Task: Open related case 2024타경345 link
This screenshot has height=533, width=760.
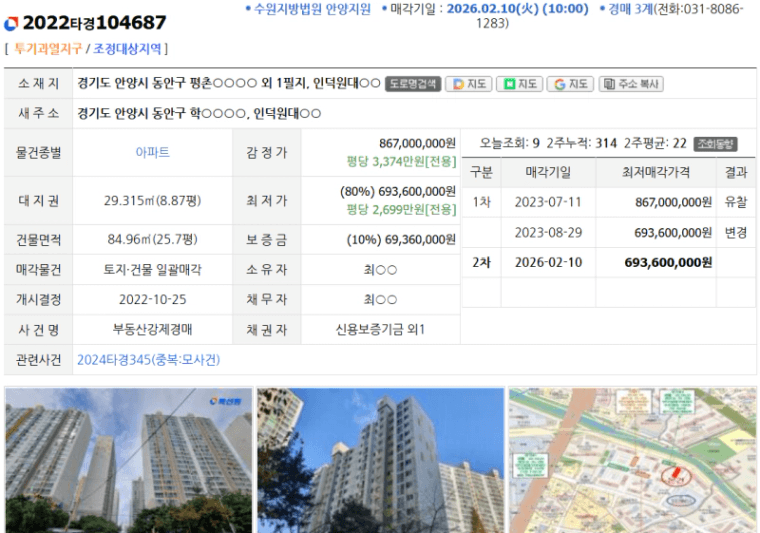Action: click(148, 360)
